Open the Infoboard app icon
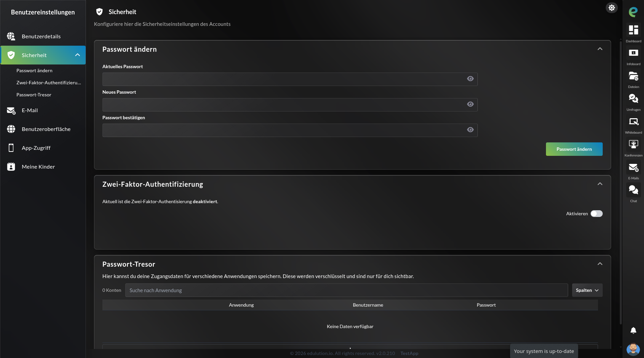This screenshot has width=644, height=358. click(x=633, y=53)
